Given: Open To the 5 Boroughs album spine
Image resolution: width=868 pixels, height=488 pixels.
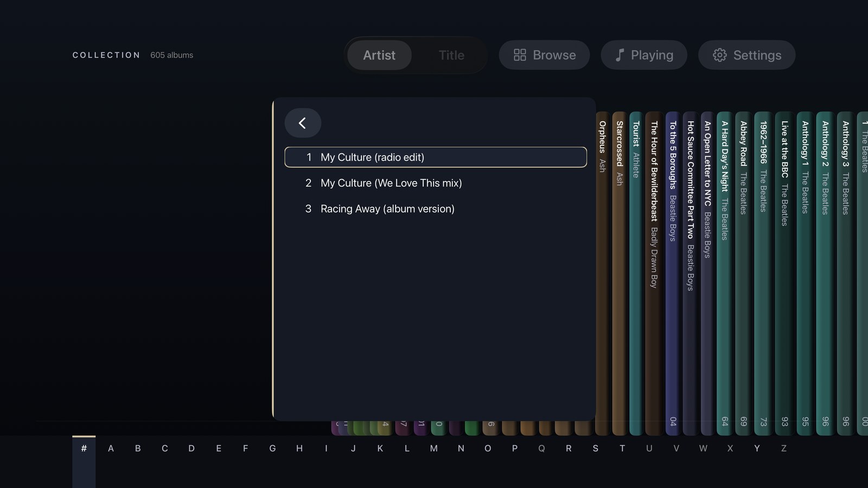Looking at the screenshot, I should click(673, 273).
